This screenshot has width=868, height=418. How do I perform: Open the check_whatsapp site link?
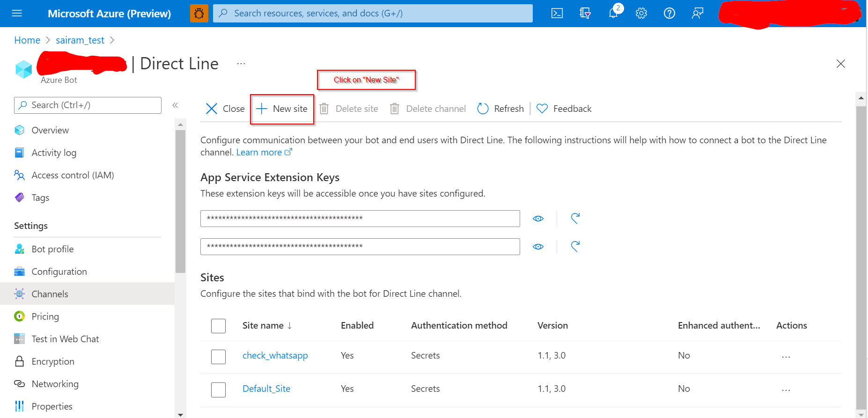click(275, 355)
